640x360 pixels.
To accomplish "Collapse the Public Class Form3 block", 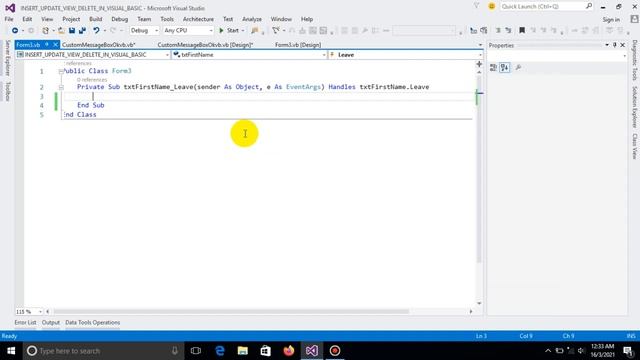I will coord(61,71).
